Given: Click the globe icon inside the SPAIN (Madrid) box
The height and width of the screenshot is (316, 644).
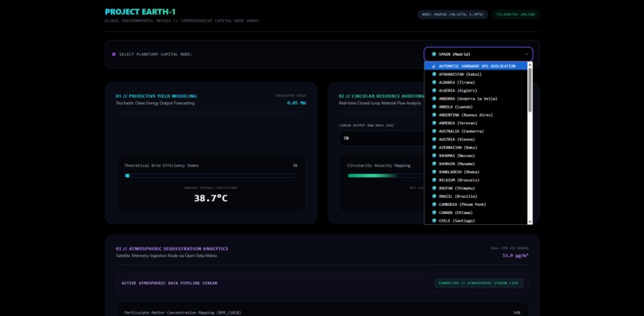Looking at the screenshot, I should 434,54.
